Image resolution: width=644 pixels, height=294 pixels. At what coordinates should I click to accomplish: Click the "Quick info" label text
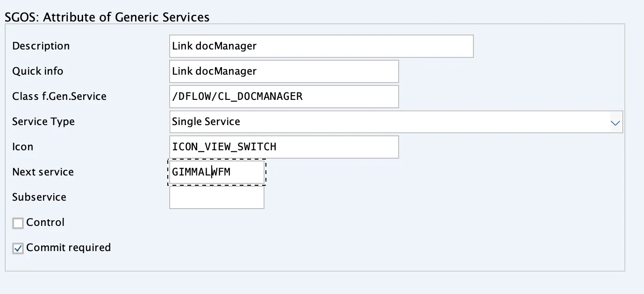(x=38, y=71)
